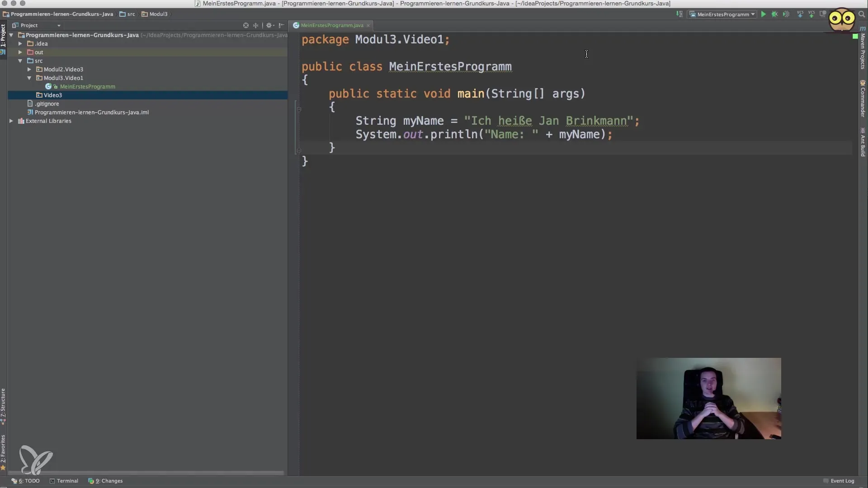Screen dimensions: 868x488
Task: Click the green inspection status square
Action: click(x=855, y=36)
